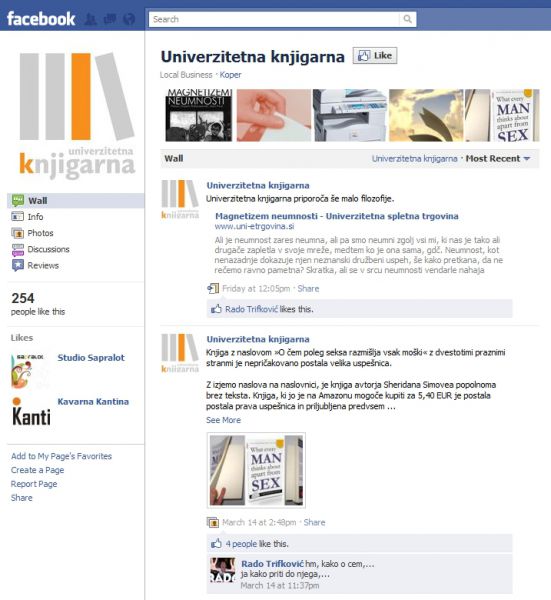Open Magnetizem neumnosti shop link
This screenshot has height=600, width=551.
[337, 216]
